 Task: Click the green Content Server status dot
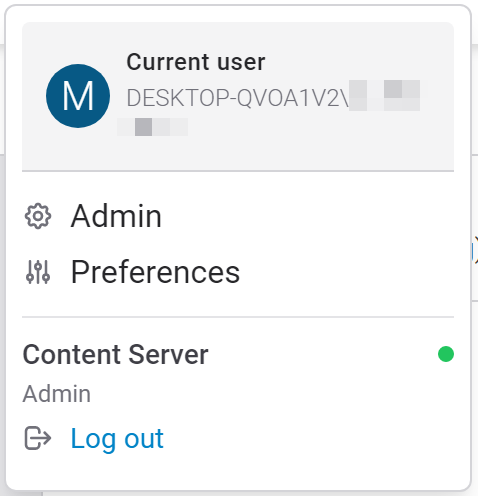pyautogui.click(x=446, y=354)
